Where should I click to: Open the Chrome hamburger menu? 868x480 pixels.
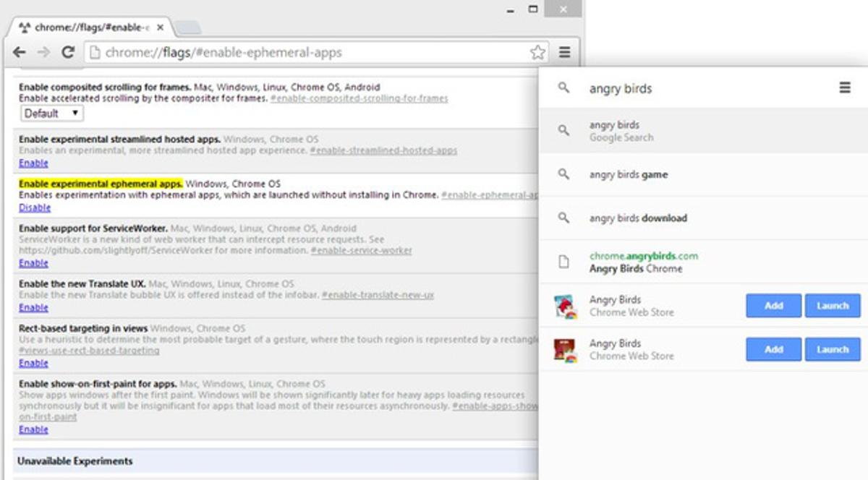565,52
